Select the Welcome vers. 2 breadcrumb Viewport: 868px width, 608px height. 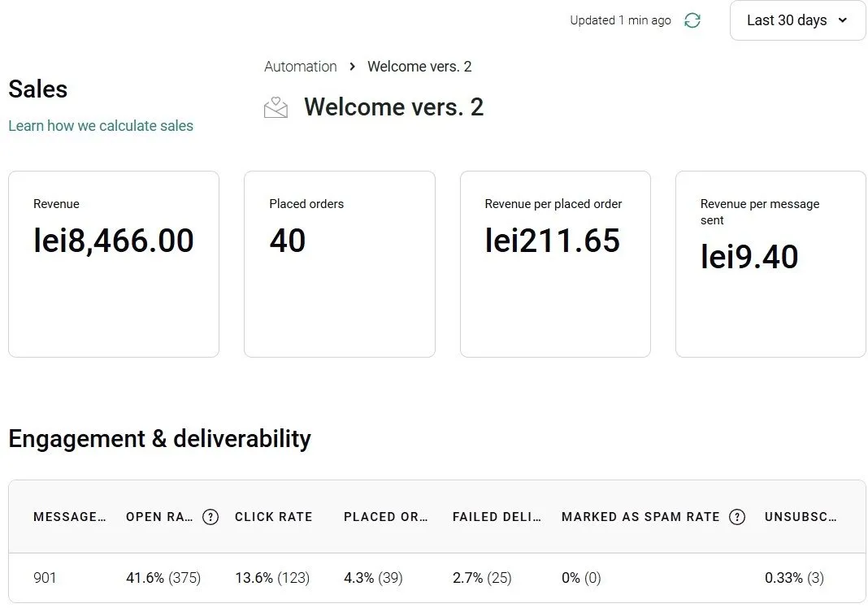419,67
